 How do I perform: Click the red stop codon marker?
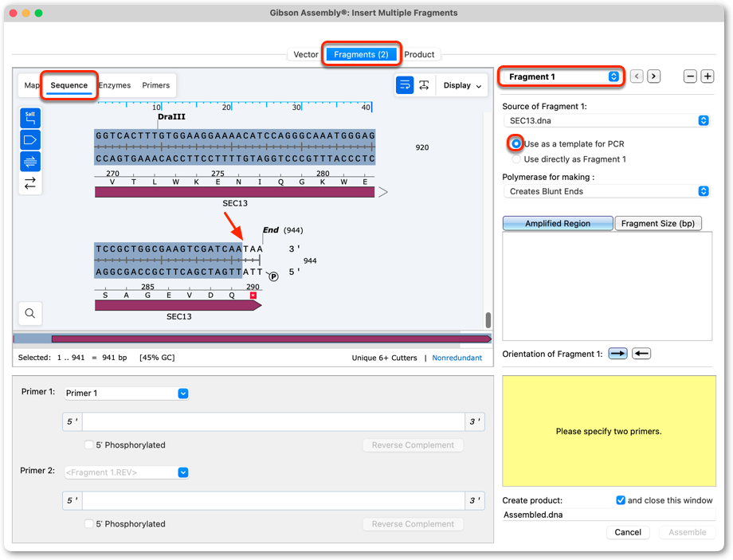tap(253, 296)
